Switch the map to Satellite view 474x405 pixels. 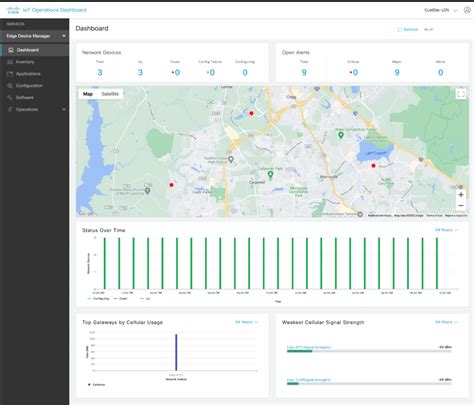point(110,94)
